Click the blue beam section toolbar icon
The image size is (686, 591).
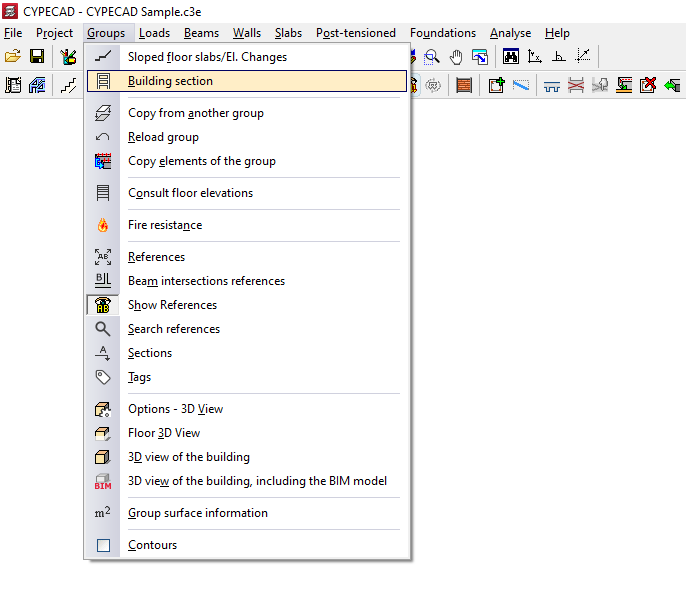[x=552, y=85]
